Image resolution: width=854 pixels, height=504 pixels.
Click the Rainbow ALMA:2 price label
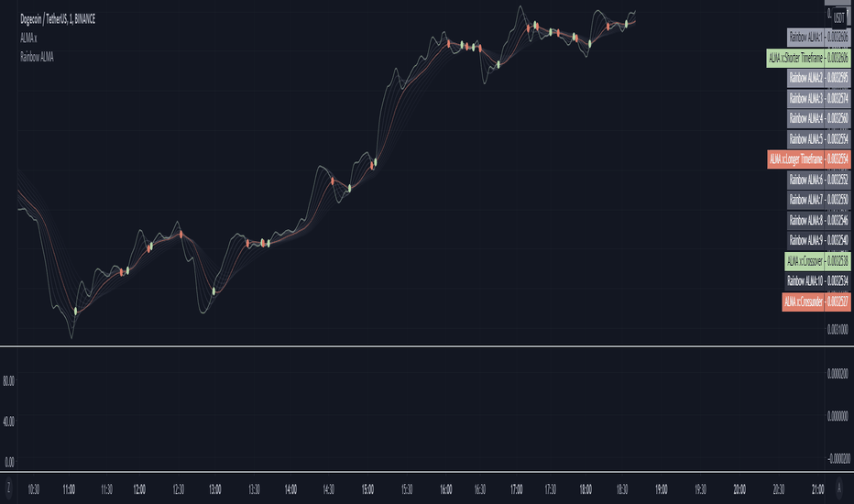pyautogui.click(x=818, y=78)
